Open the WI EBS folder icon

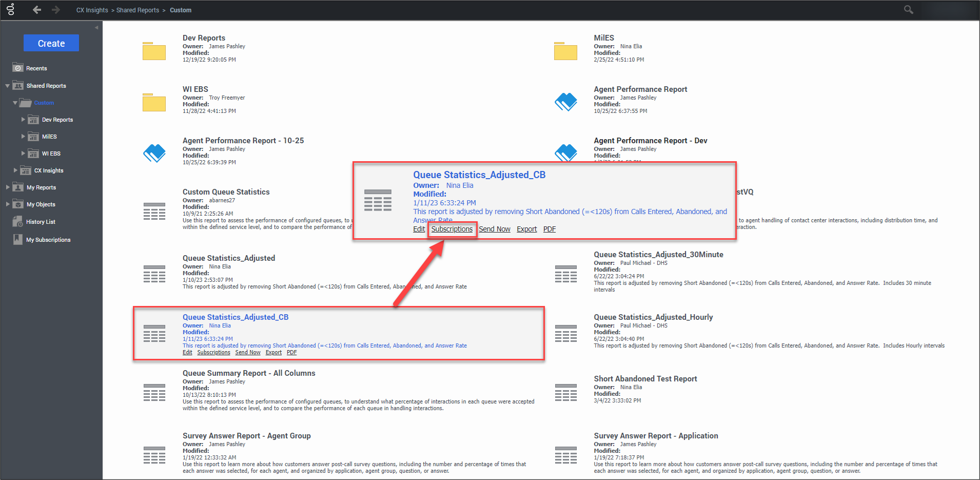154,102
